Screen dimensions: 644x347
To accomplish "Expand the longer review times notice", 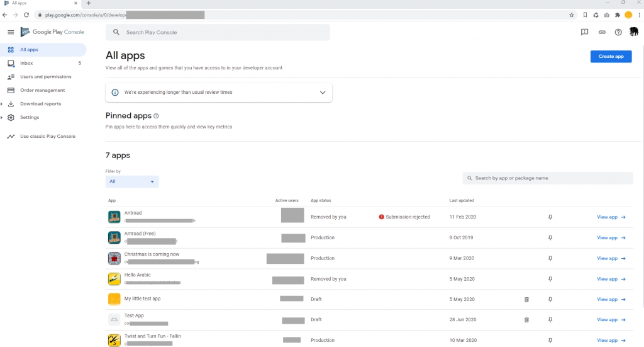I will click(323, 93).
